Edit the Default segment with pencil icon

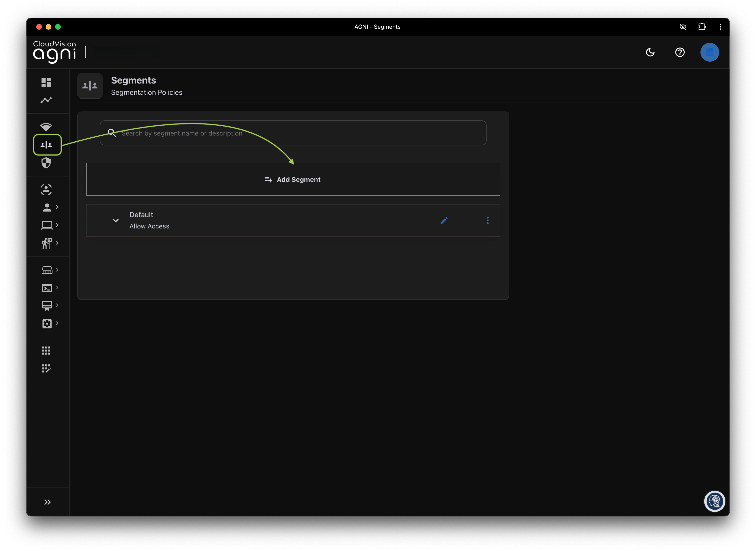point(444,220)
